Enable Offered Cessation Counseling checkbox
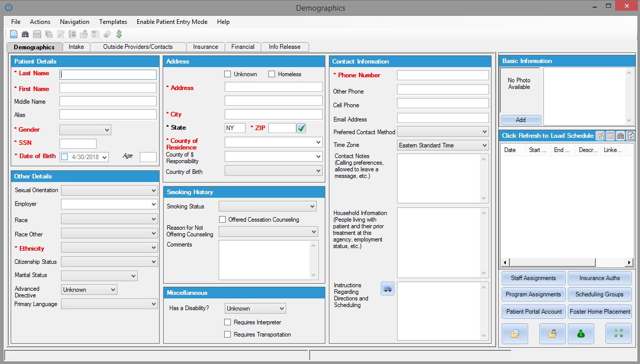The height and width of the screenshot is (364, 640). 222,220
